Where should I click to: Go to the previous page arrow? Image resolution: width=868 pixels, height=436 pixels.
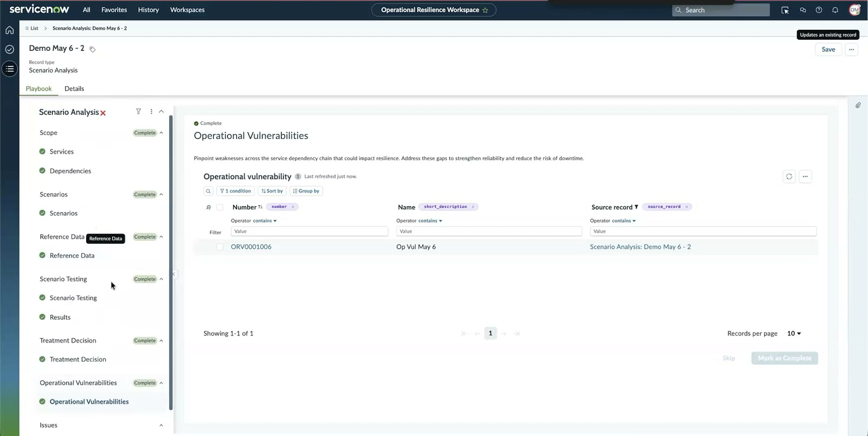pyautogui.click(x=478, y=333)
